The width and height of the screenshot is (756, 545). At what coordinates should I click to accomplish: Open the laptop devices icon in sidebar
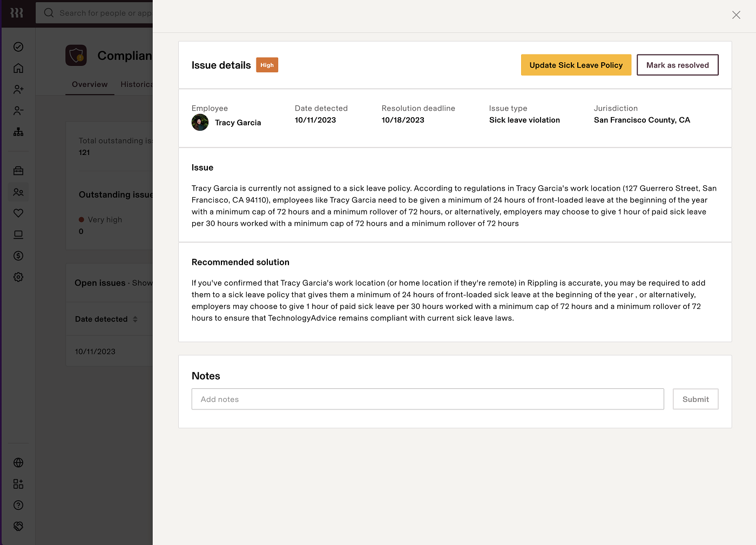coord(18,234)
